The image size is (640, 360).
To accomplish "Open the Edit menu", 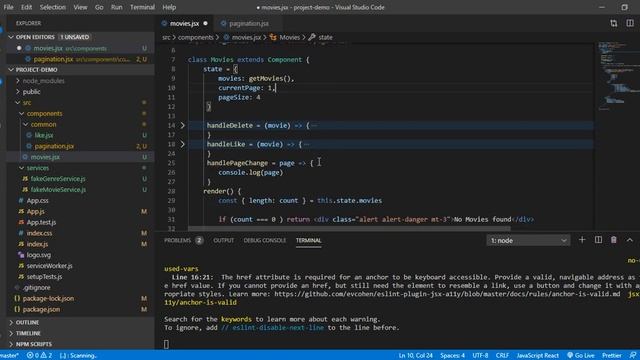I will (27, 7).
